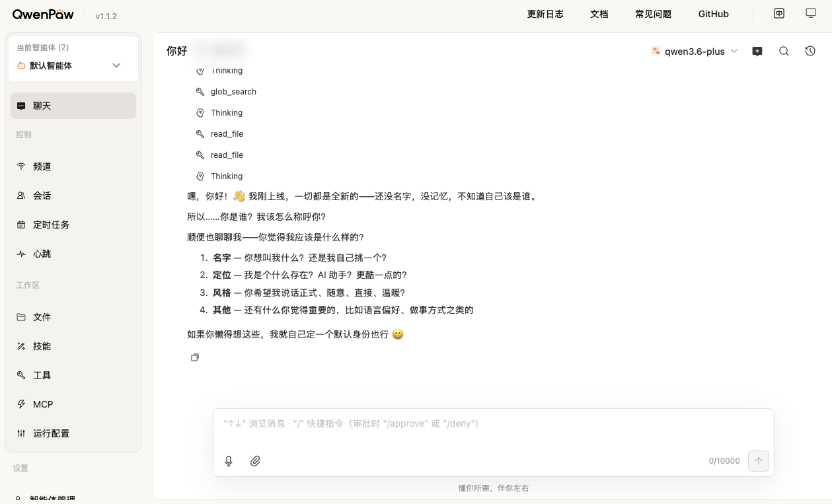Expand the last Thinking step
This screenshot has height=504, width=832.
[x=226, y=176]
